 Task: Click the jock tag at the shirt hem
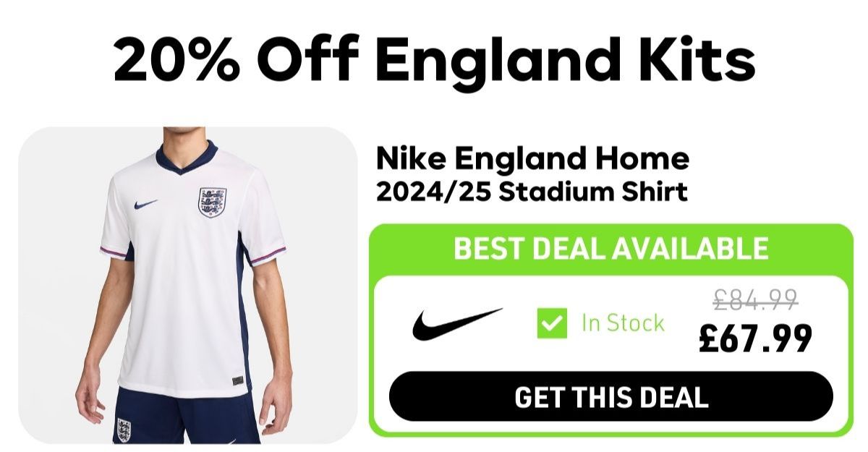tap(237, 380)
